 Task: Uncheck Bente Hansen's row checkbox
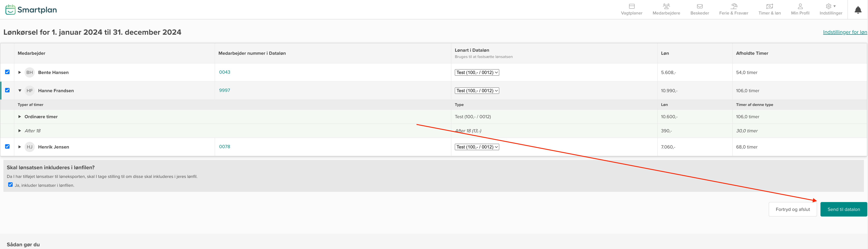(7, 72)
